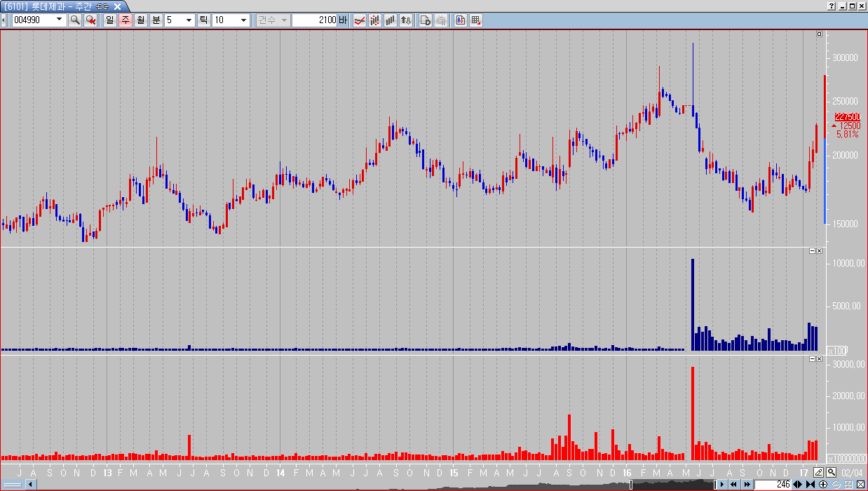Screen dimensions: 868x491
Task: Switch to monthly period (월)
Action: (x=140, y=20)
